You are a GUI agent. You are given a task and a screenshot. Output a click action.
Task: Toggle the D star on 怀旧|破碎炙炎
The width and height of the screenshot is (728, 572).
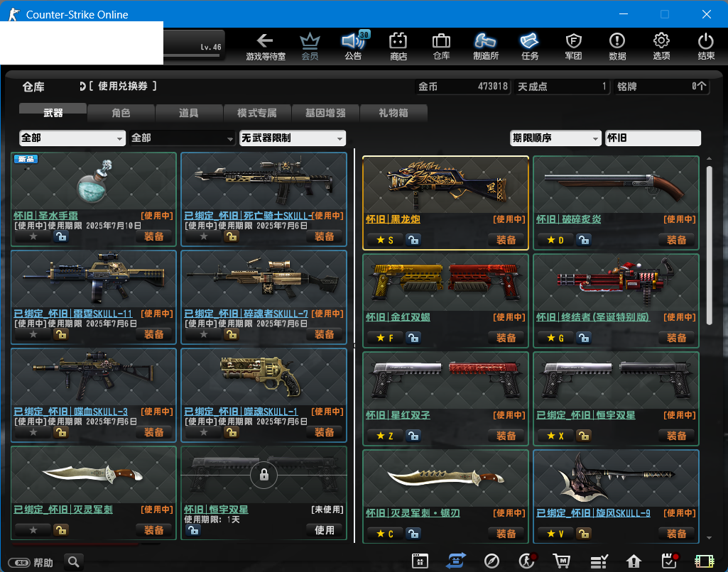click(x=555, y=240)
